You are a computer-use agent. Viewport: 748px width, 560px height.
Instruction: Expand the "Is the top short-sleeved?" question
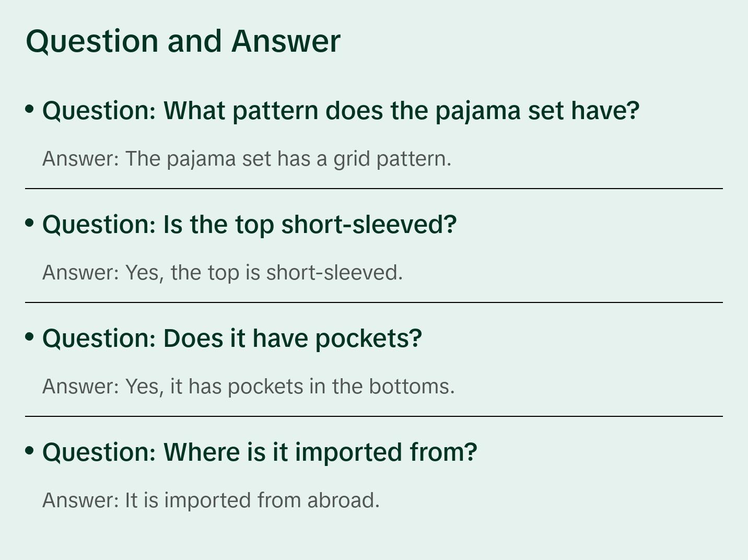(x=249, y=225)
